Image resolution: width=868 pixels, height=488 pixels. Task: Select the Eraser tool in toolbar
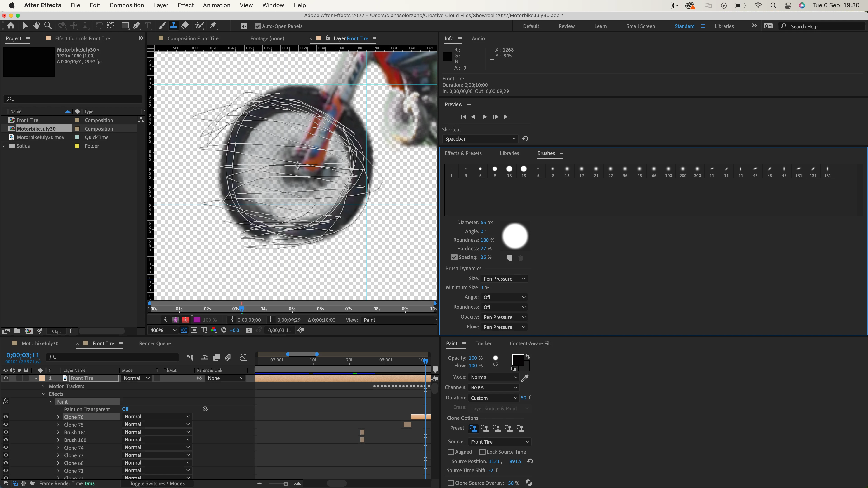(x=185, y=26)
